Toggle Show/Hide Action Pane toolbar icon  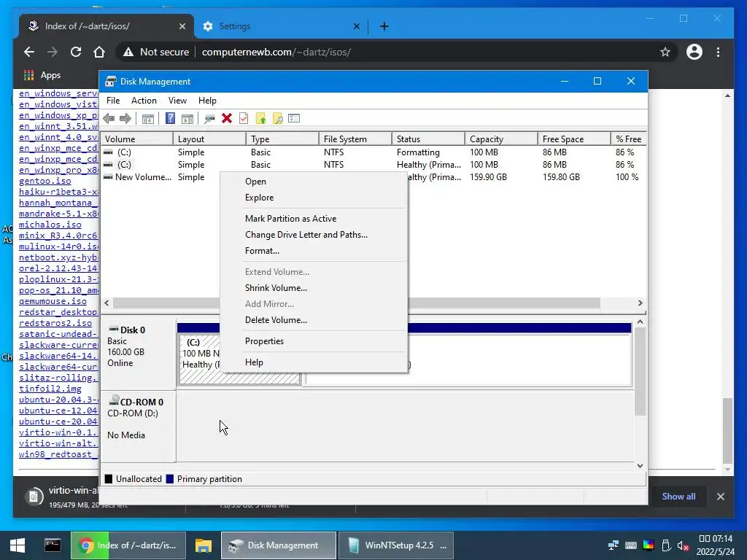pos(187,119)
